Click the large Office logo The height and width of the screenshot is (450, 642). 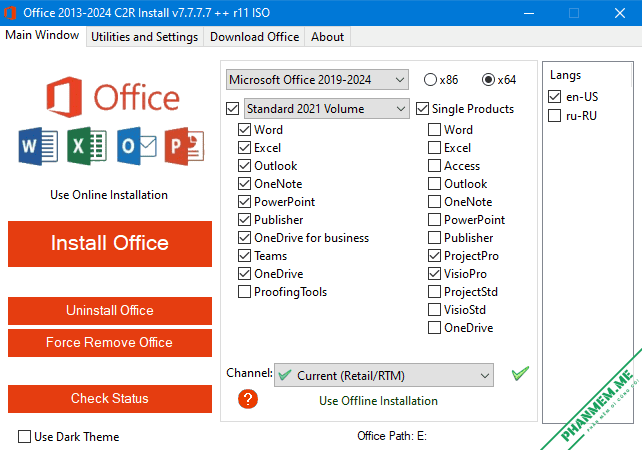click(113, 97)
